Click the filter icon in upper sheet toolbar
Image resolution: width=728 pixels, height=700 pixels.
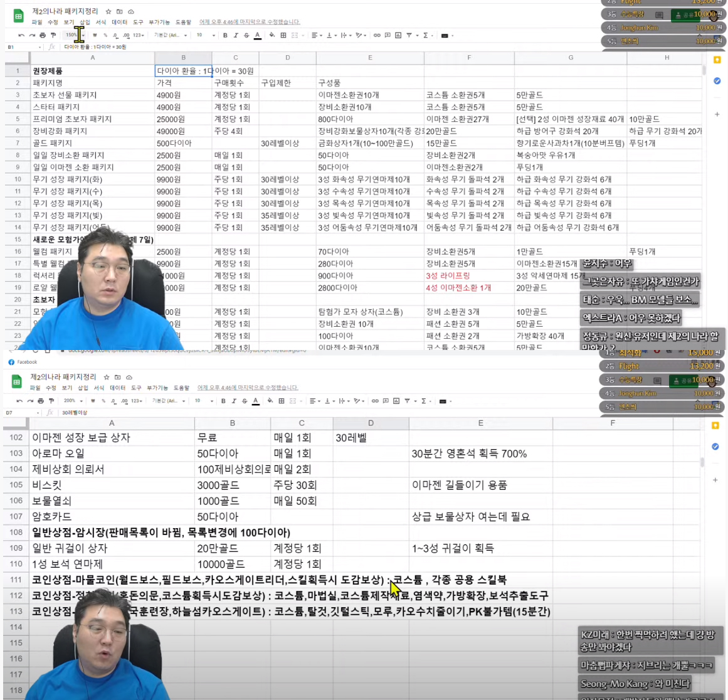tap(409, 35)
